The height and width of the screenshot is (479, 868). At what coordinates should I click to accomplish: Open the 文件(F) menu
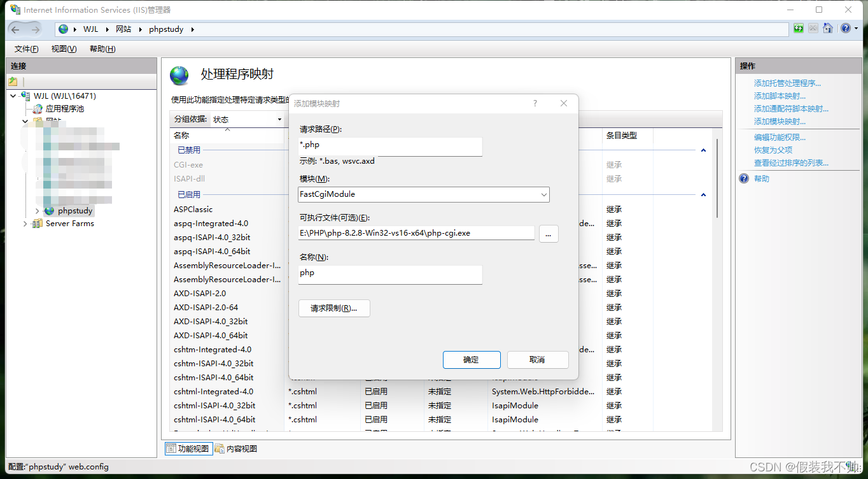click(27, 49)
